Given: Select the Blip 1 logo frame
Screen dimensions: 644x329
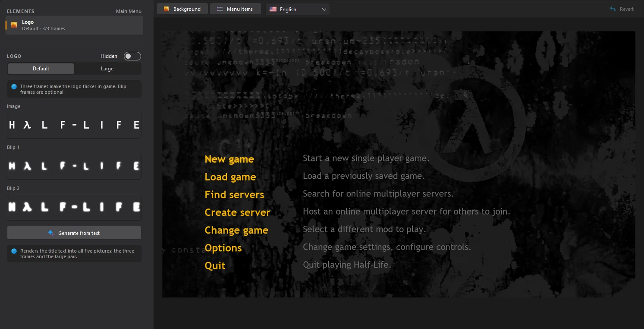Looking at the screenshot, I should pos(74,166).
